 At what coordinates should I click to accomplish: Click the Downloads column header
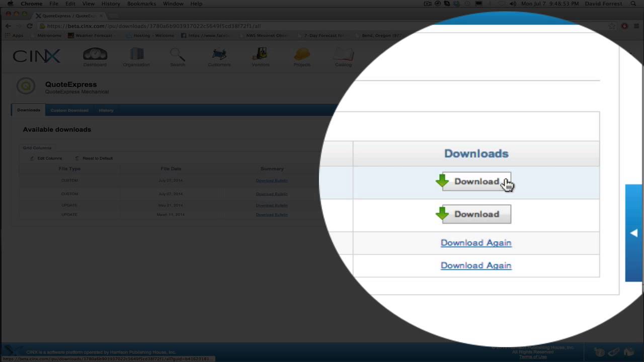point(476,154)
